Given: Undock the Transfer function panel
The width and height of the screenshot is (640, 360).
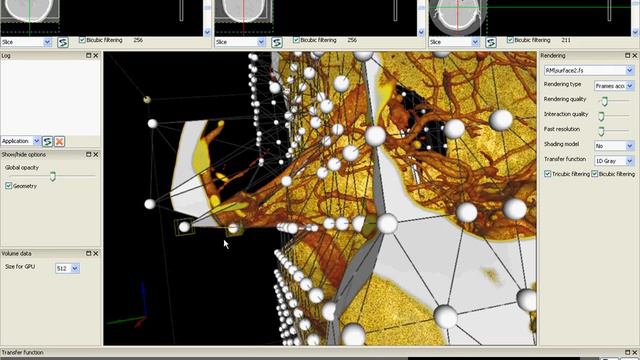Looking at the screenshot, I should tap(628, 352).
